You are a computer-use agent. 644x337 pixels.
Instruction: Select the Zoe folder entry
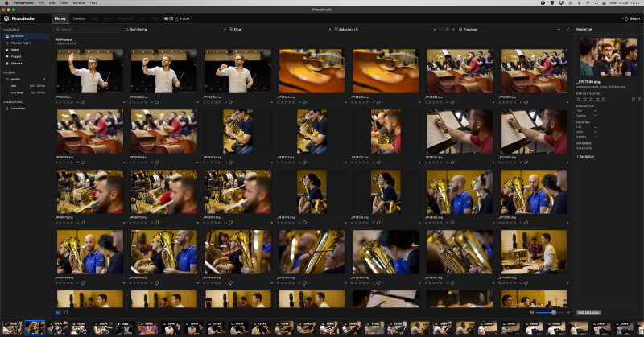pos(25,86)
